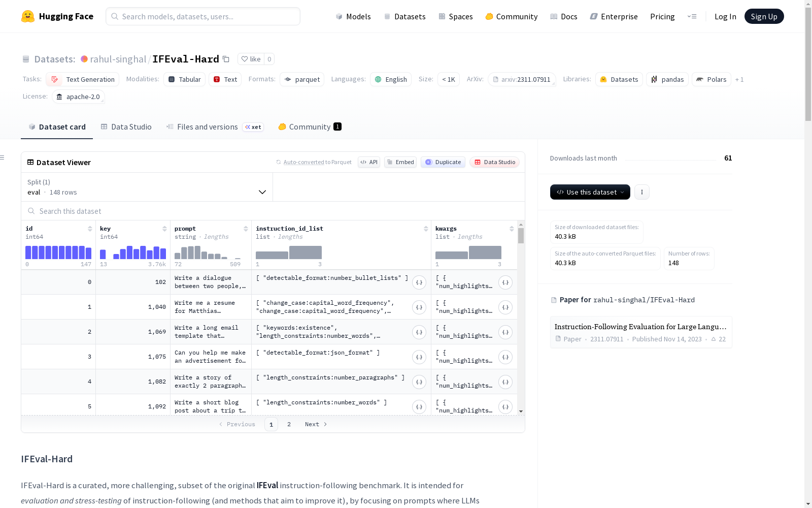The height and width of the screenshot is (508, 812).
Task: Expand cell viewer for row 3 instruction_id_list
Action: coord(419,357)
